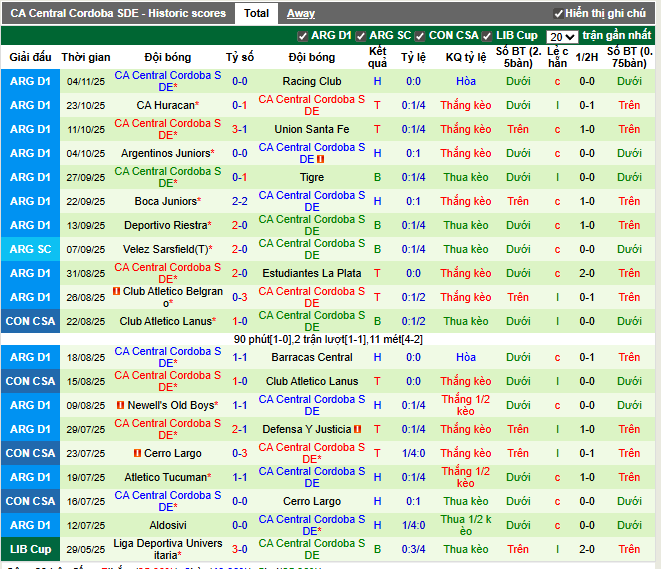Click red card icon beside Club Atletico Belgrano
This screenshot has height=569, width=661.
point(116,291)
